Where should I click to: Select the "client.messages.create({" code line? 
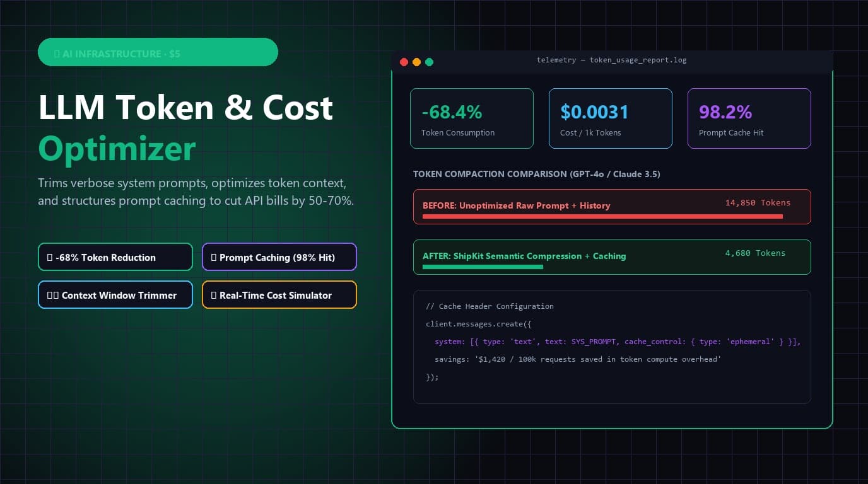click(479, 324)
